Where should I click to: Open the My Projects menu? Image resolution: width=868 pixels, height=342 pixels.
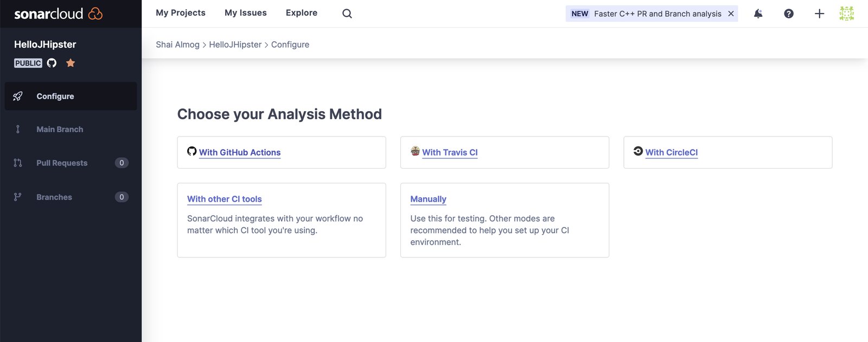[181, 12]
